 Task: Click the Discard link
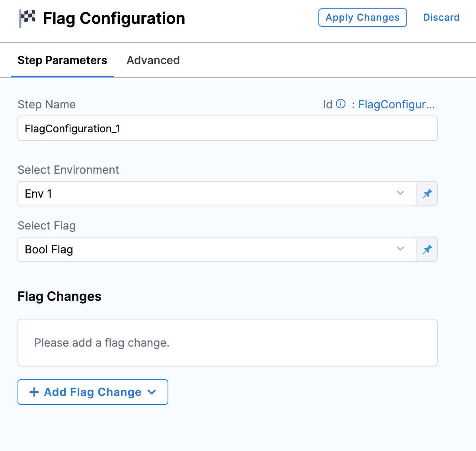[x=441, y=18]
